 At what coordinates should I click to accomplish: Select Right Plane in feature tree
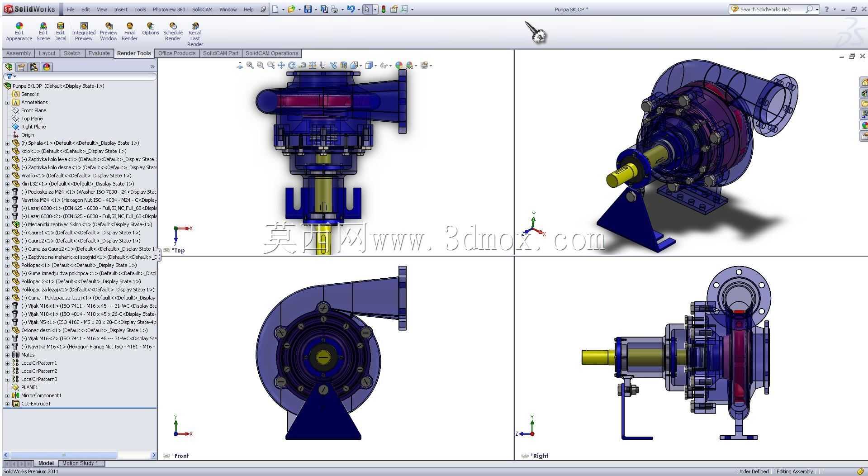pyautogui.click(x=33, y=127)
